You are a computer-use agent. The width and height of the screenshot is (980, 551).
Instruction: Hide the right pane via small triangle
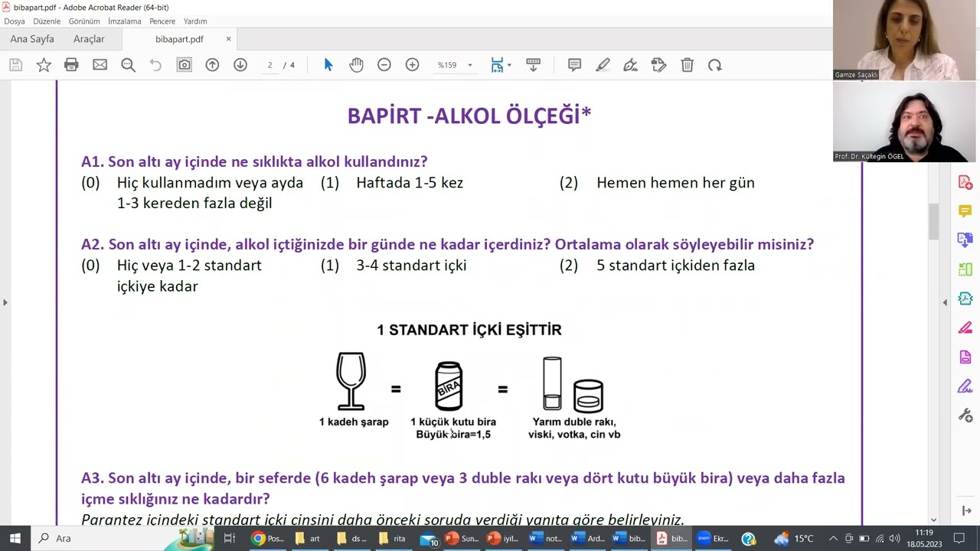(x=944, y=302)
